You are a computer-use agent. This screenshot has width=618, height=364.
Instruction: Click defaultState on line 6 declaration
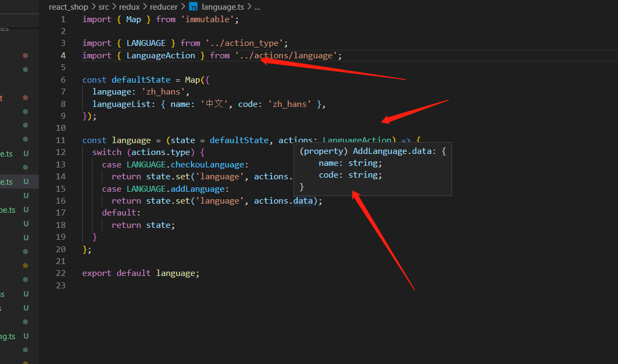(141, 80)
